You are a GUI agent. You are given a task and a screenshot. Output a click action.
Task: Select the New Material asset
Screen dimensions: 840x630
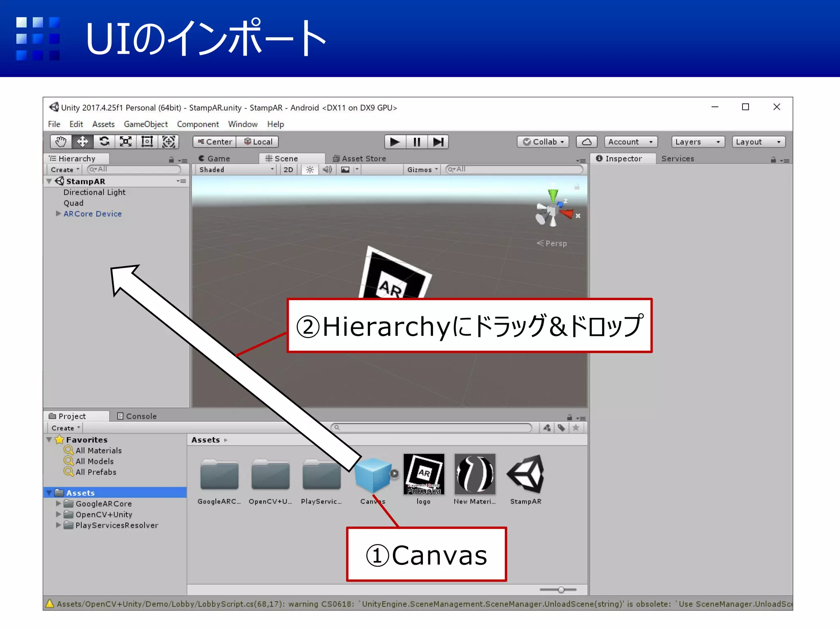tap(475, 479)
